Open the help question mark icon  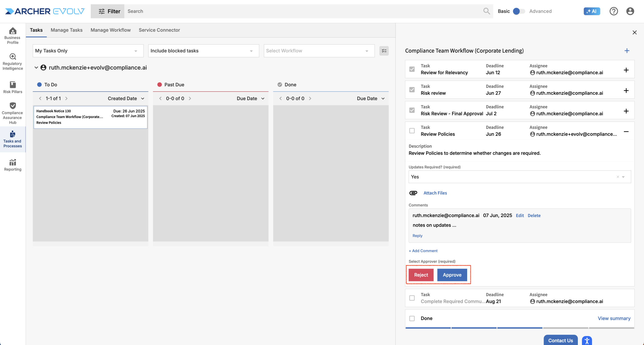[x=614, y=11]
